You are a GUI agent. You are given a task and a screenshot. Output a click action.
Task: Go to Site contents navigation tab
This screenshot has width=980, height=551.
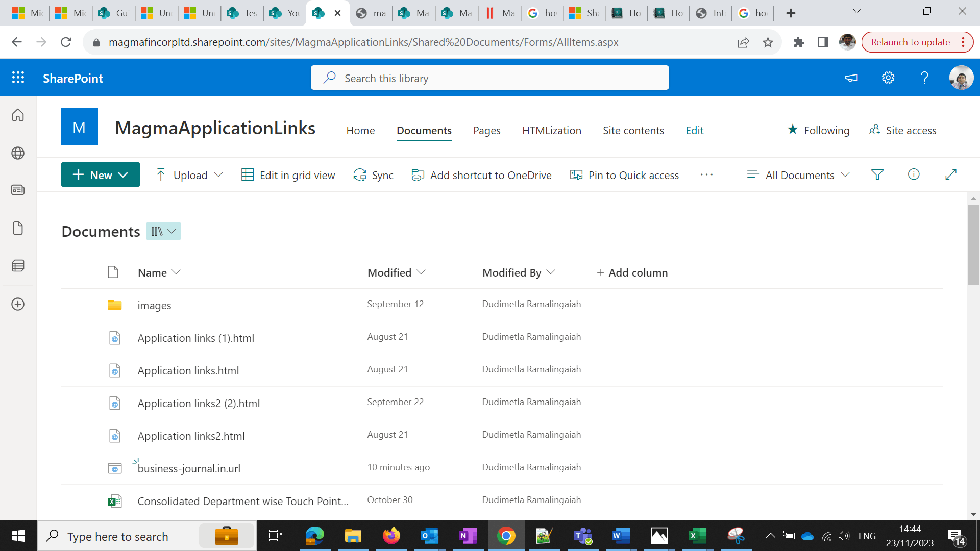pyautogui.click(x=633, y=130)
